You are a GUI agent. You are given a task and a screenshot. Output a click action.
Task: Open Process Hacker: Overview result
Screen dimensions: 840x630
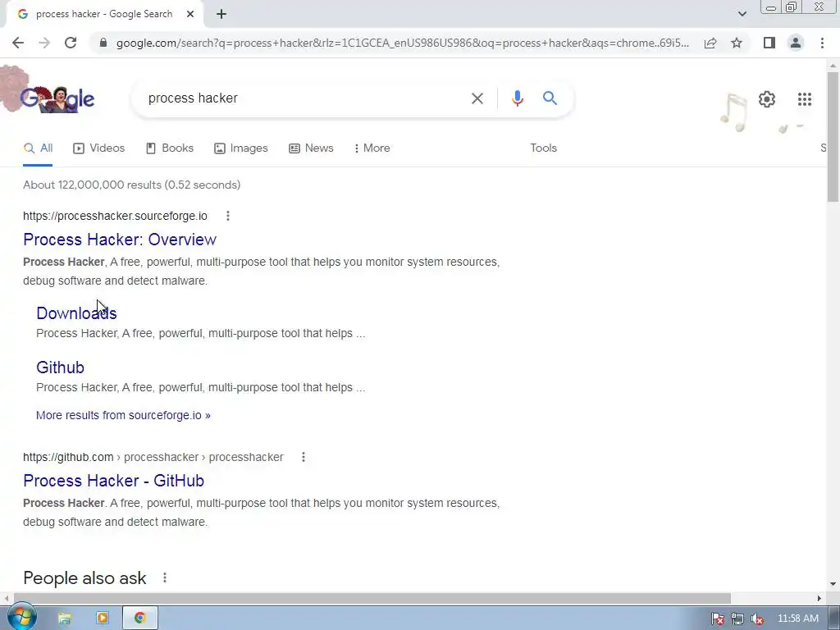[x=120, y=240]
